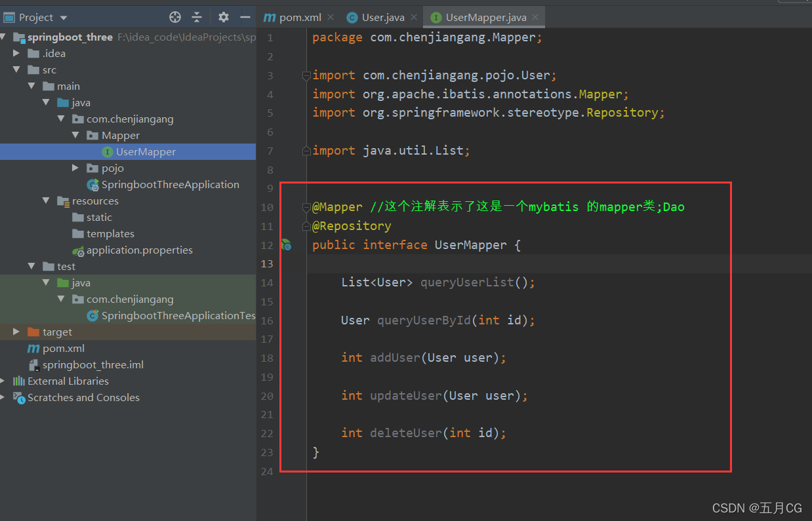Click updateUser method name in editor
Screen dimensions: 812x521
coord(406,396)
